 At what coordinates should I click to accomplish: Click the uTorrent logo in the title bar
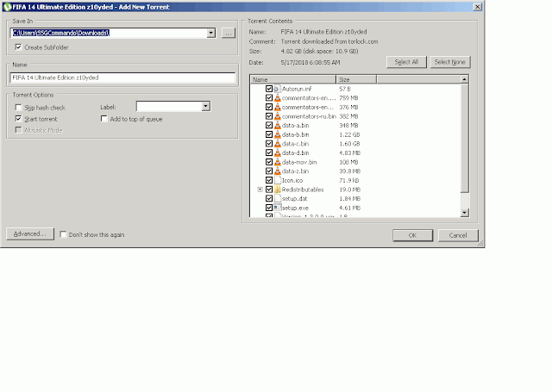click(x=8, y=7)
